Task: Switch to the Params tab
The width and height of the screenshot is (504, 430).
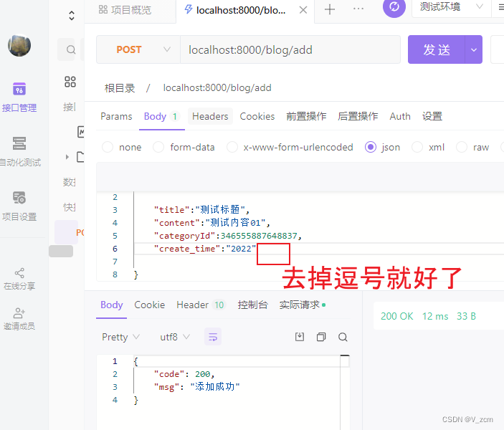Action: click(x=116, y=116)
